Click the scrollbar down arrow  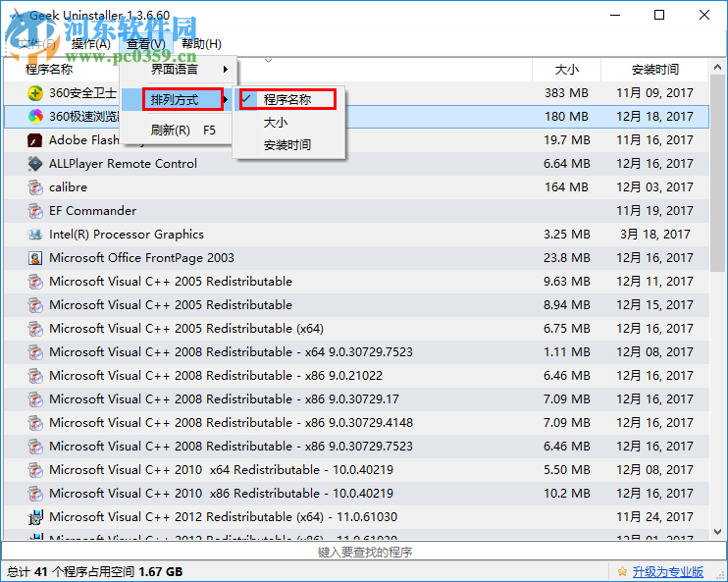click(717, 531)
